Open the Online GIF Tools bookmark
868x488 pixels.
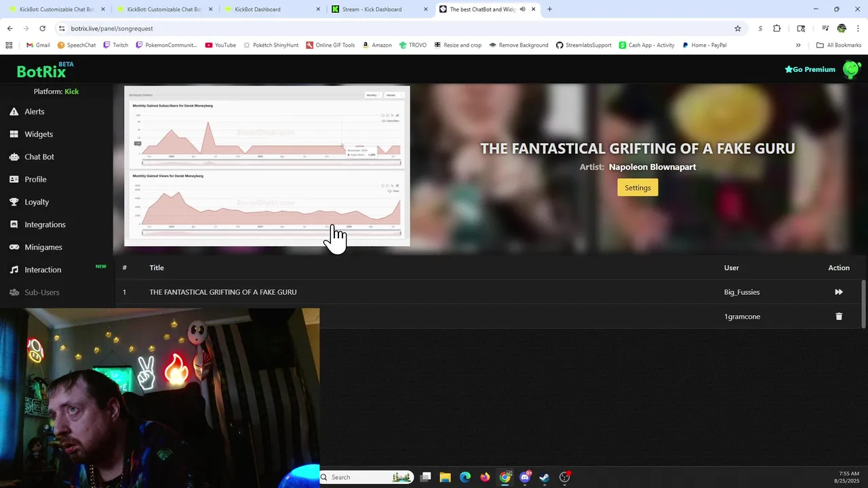[x=330, y=45]
